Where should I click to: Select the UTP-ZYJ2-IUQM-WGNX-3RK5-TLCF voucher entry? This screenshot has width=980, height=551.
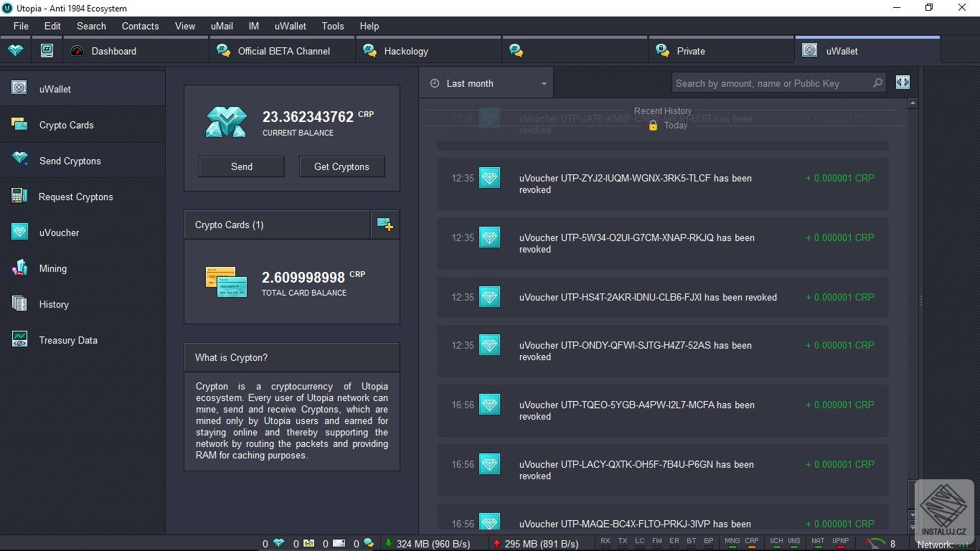click(x=663, y=184)
